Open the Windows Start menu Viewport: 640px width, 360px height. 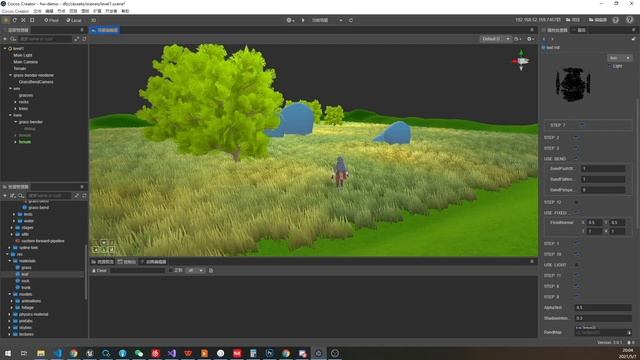pyautogui.click(x=8, y=353)
